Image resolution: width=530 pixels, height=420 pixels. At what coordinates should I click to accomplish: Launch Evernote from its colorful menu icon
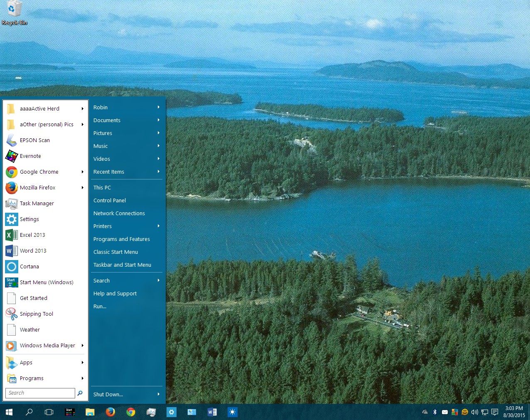click(x=11, y=156)
